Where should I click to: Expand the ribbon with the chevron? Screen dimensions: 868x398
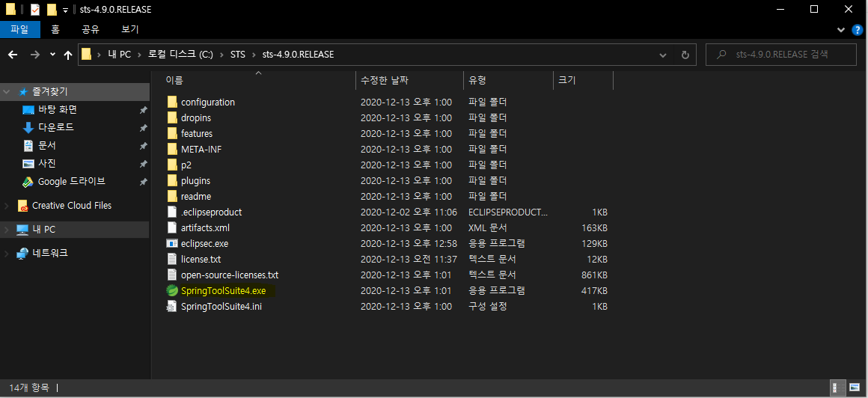click(841, 29)
